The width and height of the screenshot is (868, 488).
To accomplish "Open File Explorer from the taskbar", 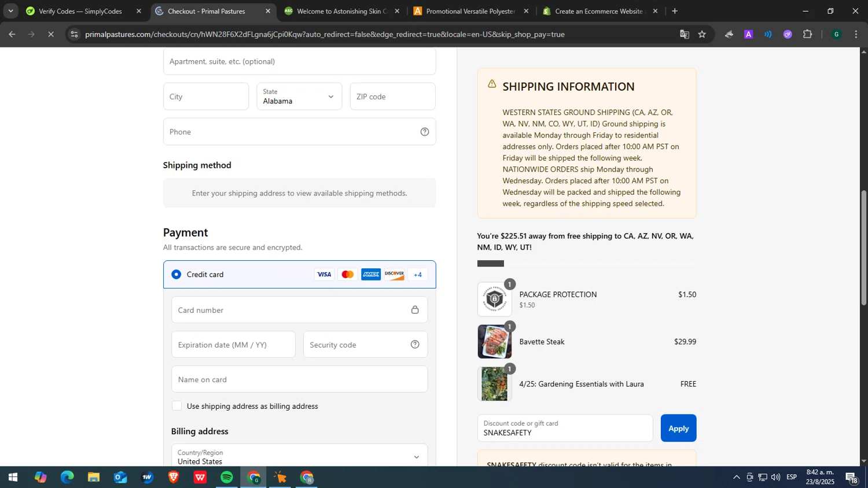I will click(94, 478).
